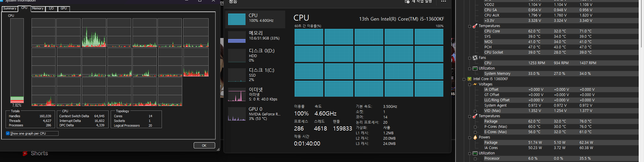The height and width of the screenshot is (162, 644).
Task: Switch to the CPU tab in System Information
Action: [24, 8]
